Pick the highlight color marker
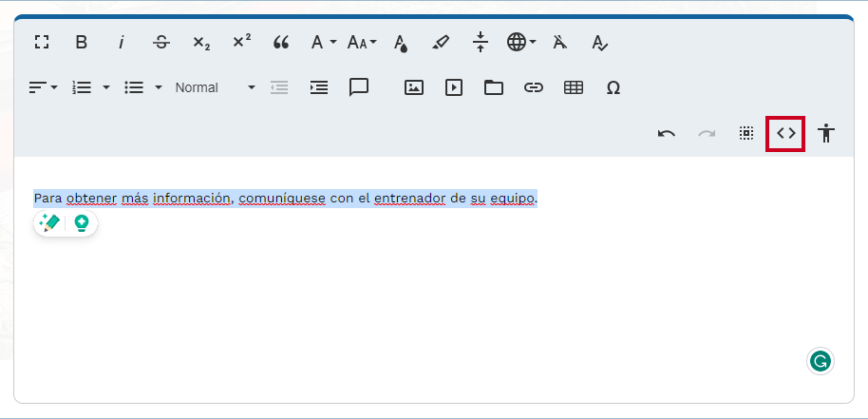Viewport: 868px width, 419px height. pyautogui.click(x=441, y=42)
